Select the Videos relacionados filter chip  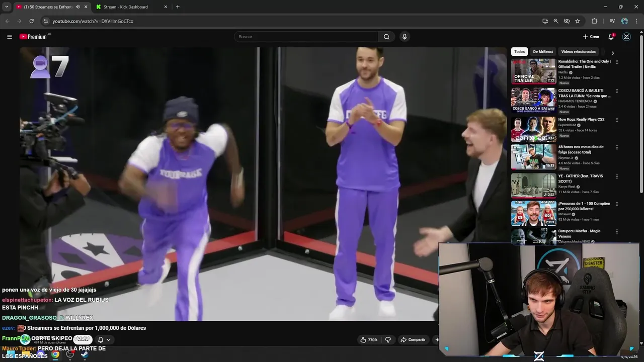tap(578, 52)
